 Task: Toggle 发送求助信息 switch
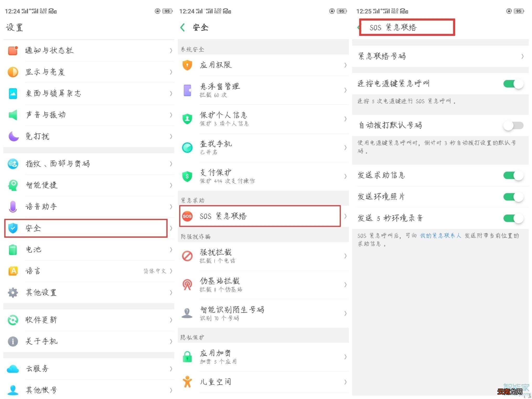tap(513, 176)
